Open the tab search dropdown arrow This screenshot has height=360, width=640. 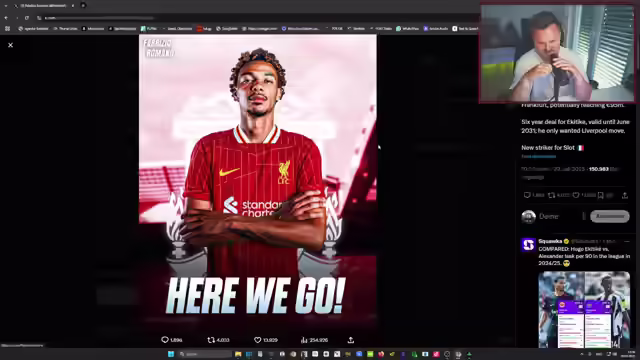coord(6,6)
